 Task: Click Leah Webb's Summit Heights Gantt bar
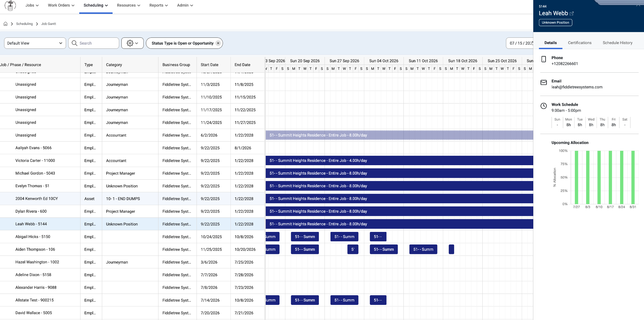pos(399,224)
